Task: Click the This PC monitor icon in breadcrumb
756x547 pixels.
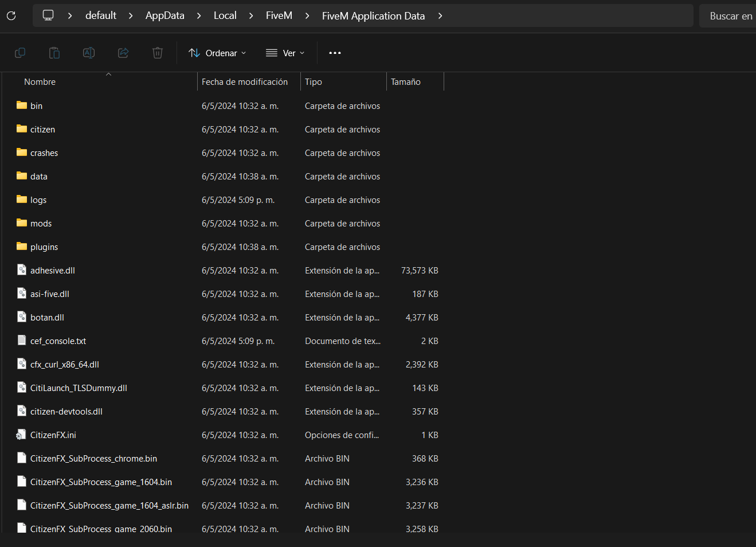Action: (48, 15)
